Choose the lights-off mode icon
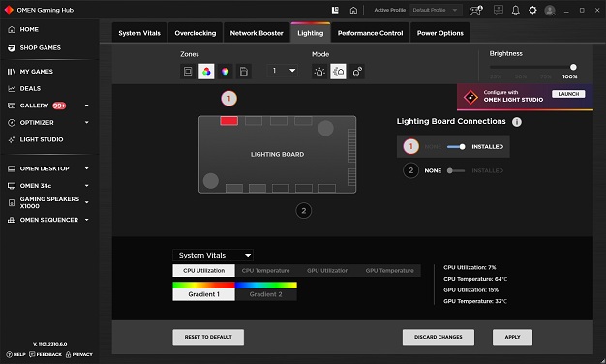Viewport: 606px width, 364px height. pos(357,72)
